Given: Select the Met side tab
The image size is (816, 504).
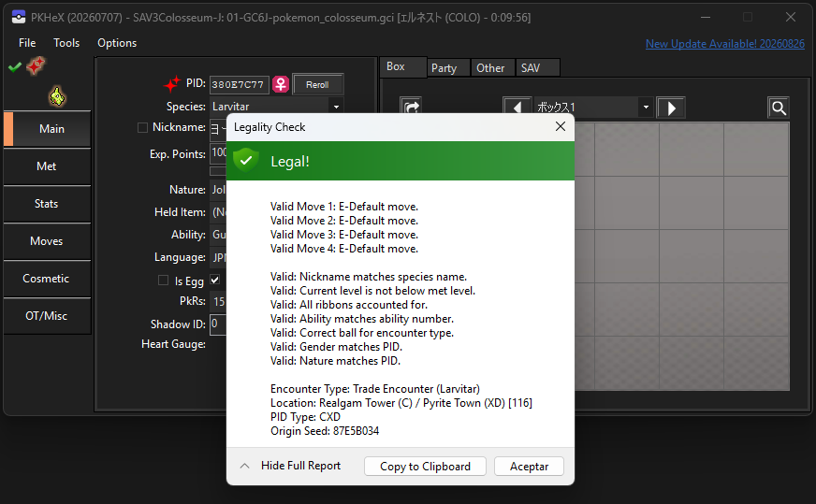Looking at the screenshot, I should 48,166.
